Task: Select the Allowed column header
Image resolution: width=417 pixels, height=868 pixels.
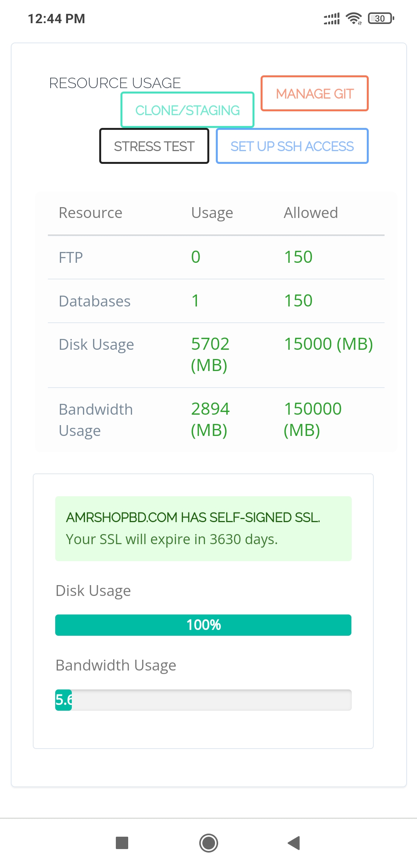Action: (311, 212)
